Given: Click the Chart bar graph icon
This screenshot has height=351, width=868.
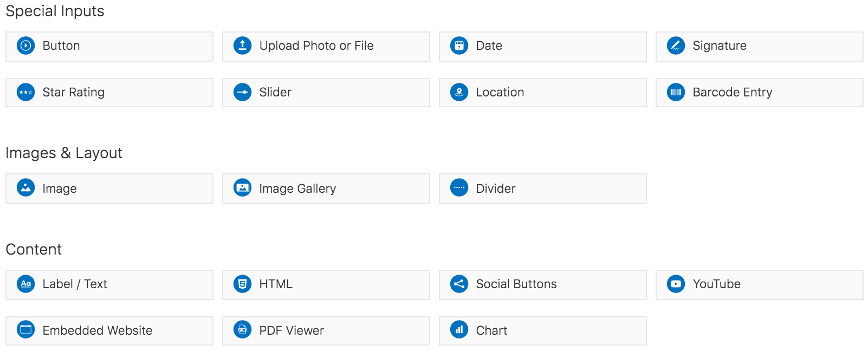Looking at the screenshot, I should pos(459,329).
